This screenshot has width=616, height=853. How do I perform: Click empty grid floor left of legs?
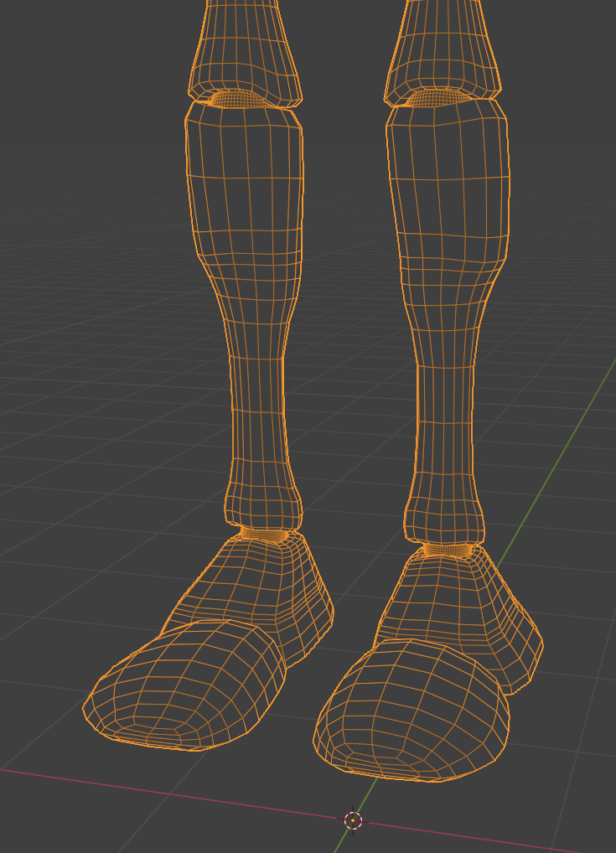(x=84, y=419)
